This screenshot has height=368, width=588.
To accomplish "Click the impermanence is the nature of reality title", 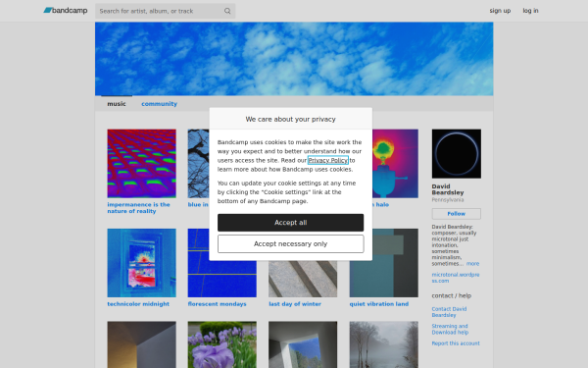I will point(138,208).
